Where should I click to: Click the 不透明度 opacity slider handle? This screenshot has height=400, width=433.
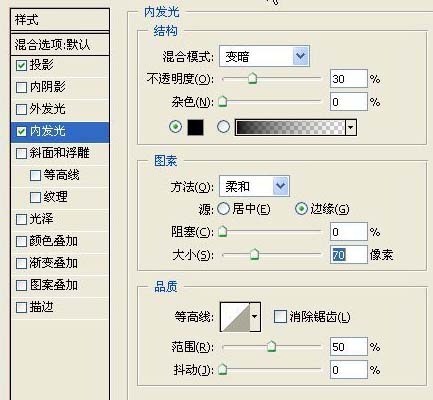pyautogui.click(x=253, y=78)
